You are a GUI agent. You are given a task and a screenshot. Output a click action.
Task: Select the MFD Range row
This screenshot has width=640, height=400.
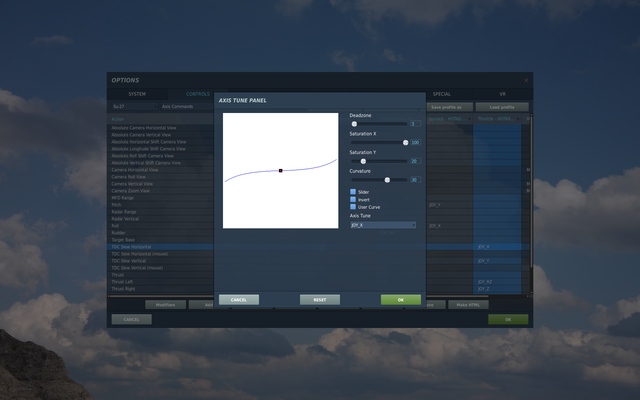click(160, 198)
